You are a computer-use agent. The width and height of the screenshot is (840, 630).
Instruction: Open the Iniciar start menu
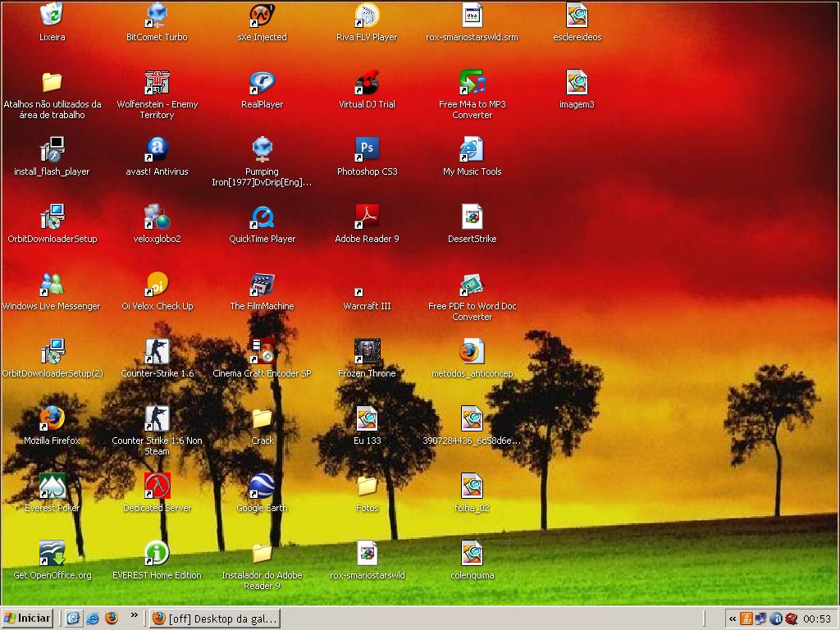pos(27,619)
